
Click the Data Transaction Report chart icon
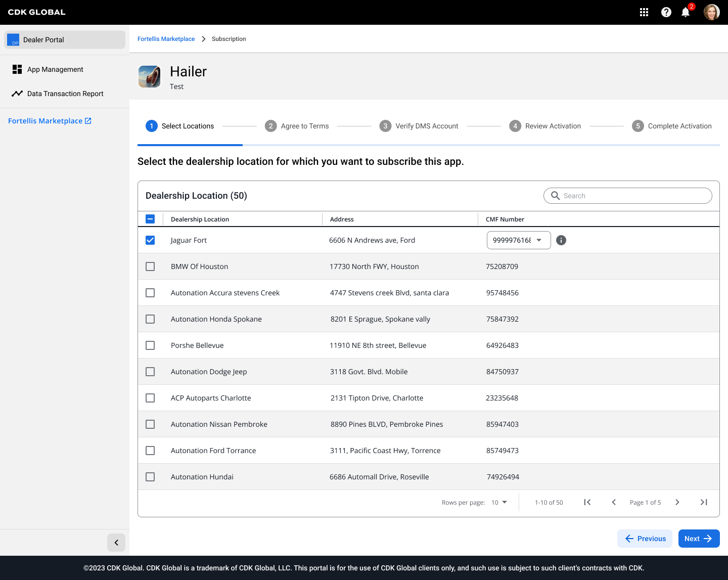coord(17,94)
